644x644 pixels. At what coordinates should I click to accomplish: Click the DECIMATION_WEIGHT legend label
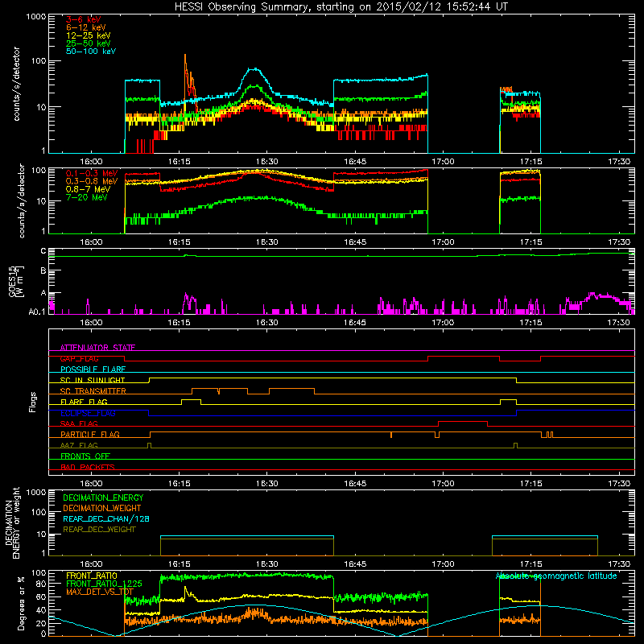(102, 508)
